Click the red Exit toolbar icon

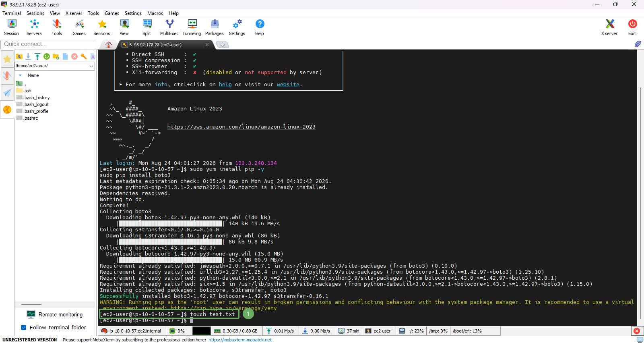coord(632,27)
